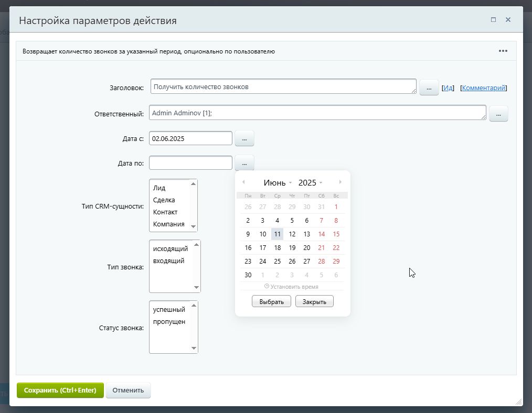Open the Ид link near the title field
The height and width of the screenshot is (413, 532).
[x=448, y=87]
